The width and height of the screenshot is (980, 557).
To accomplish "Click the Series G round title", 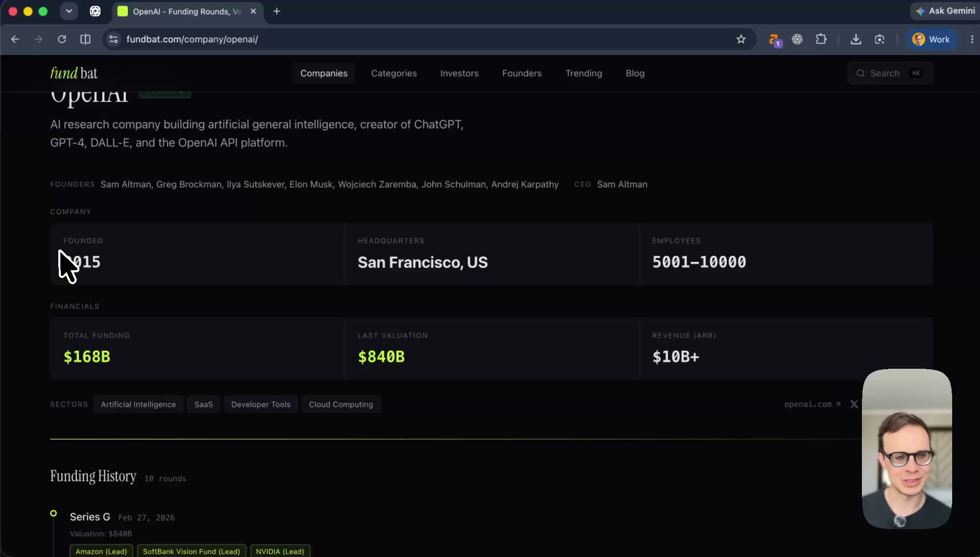I will click(90, 517).
